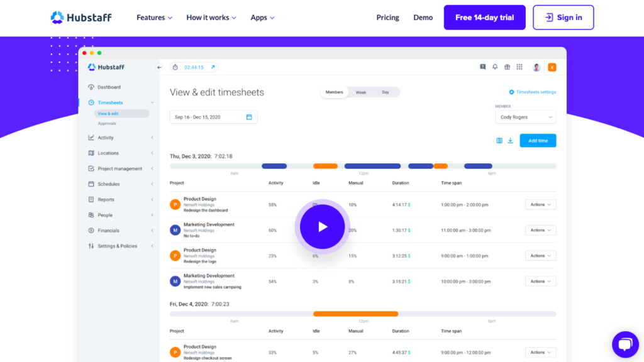Viewport: 644px width, 362px height.
Task: Expand the Project management chevron
Action: (152, 168)
